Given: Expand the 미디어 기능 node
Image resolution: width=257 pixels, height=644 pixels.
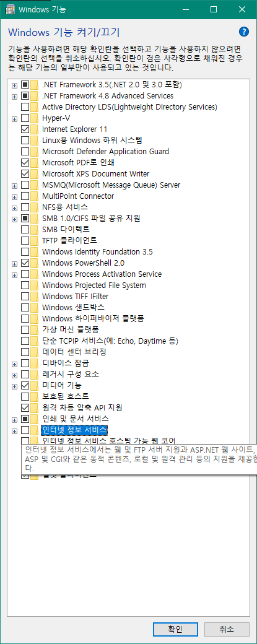Looking at the screenshot, I should [x=15, y=386].
